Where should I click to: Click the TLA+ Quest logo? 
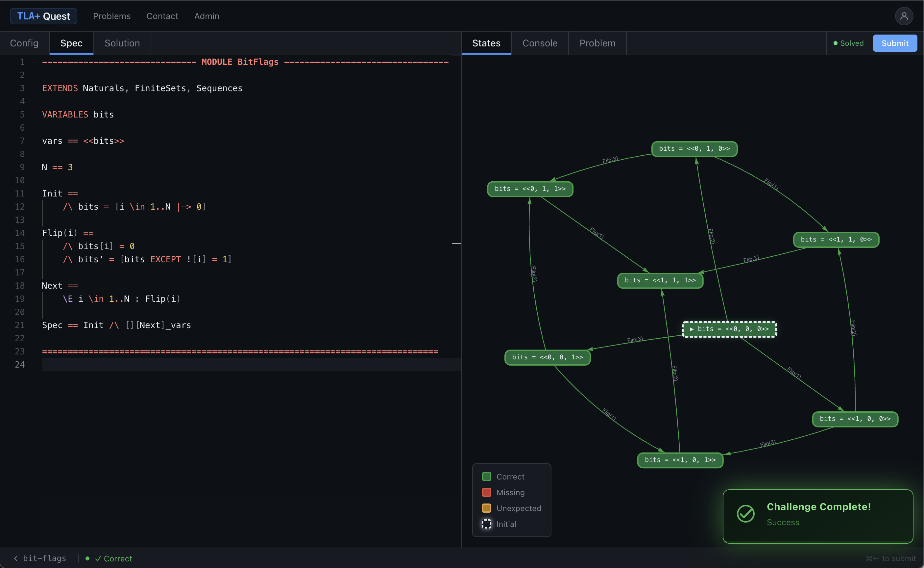pyautogui.click(x=43, y=16)
